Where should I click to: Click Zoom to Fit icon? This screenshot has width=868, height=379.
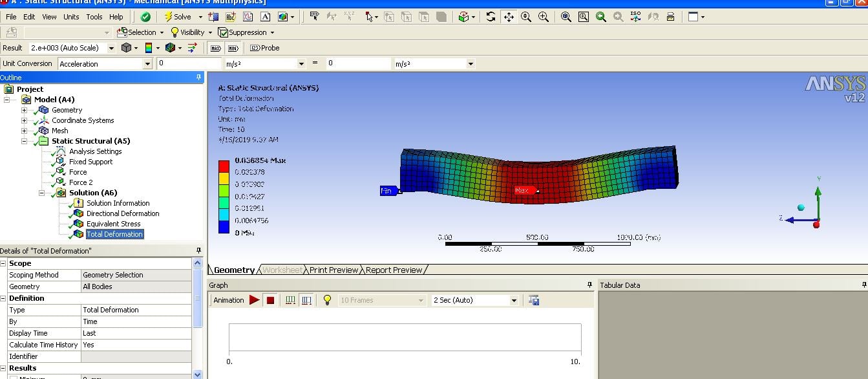[x=566, y=17]
